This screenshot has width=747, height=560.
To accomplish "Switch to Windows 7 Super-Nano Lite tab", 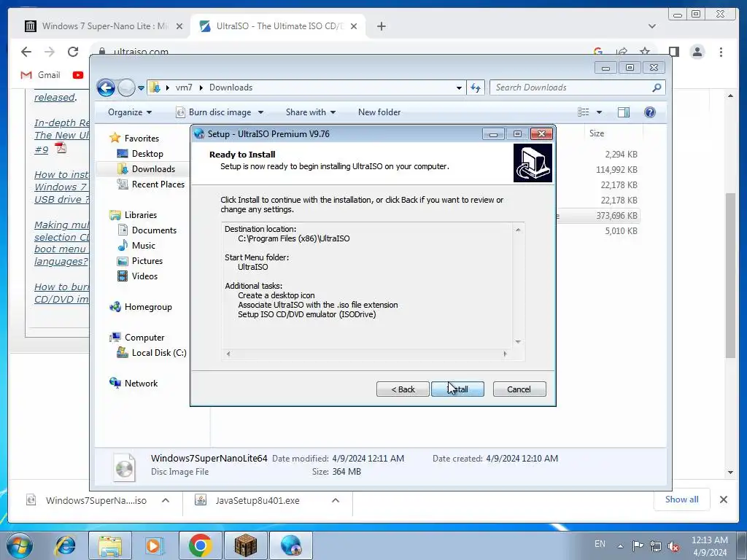I will click(x=98, y=26).
